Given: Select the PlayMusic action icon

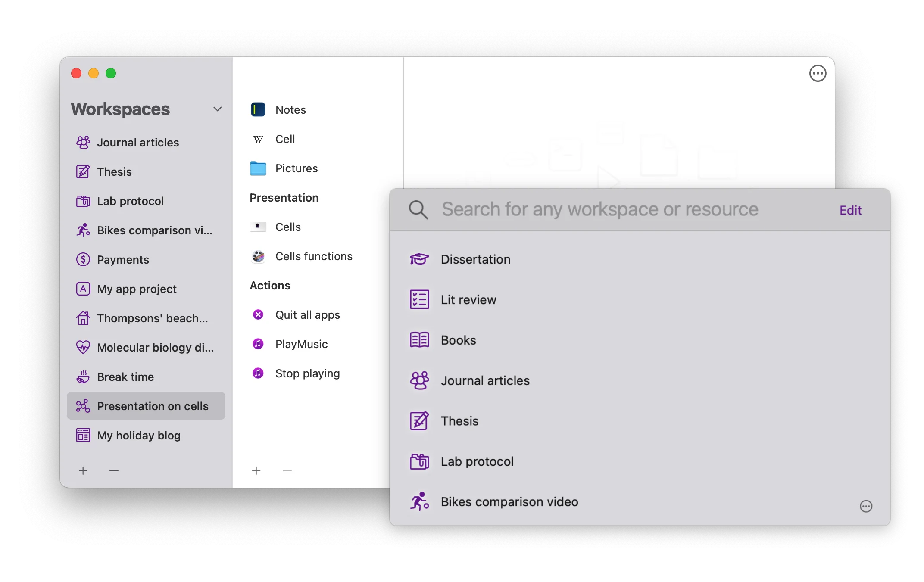Looking at the screenshot, I should click(258, 344).
